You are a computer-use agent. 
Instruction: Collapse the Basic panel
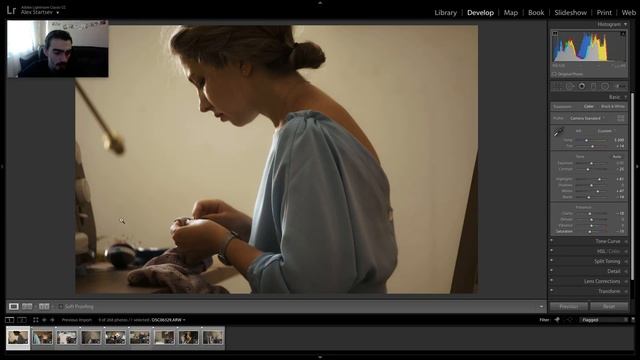(625, 97)
